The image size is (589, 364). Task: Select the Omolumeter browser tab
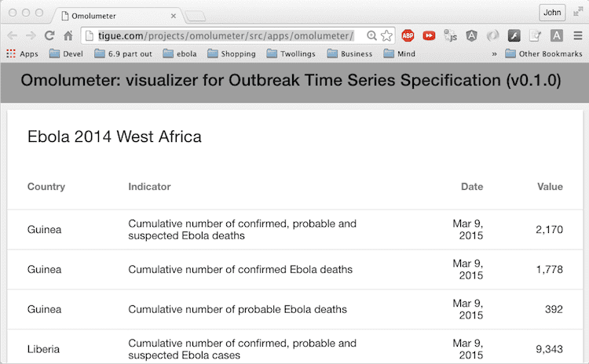pyautogui.click(x=119, y=16)
